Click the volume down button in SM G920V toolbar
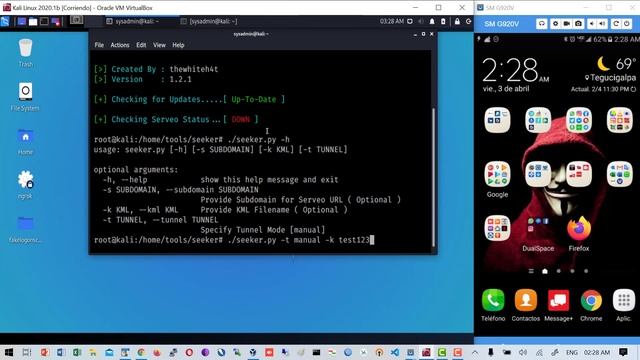Viewport: 640px width, 360px height. click(x=592, y=24)
